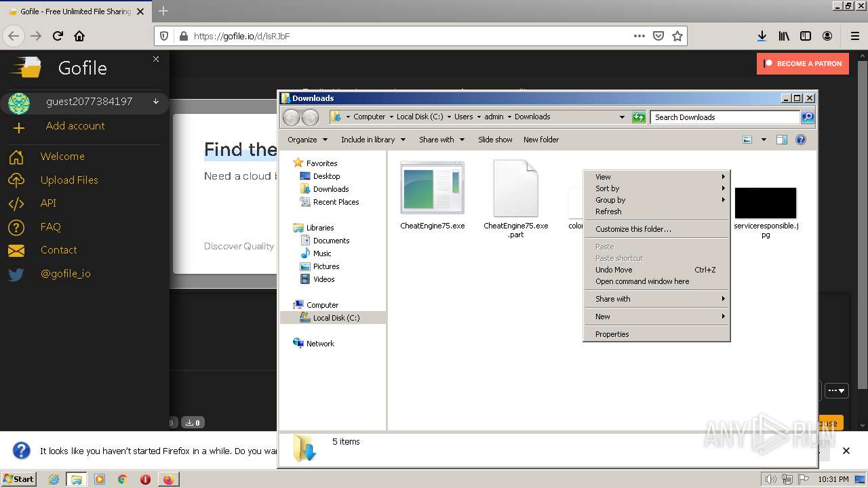
Task: Select Music library
Action: pos(322,253)
